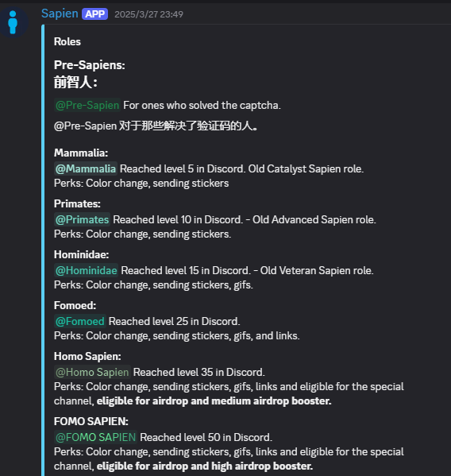Screen dimensions: 451x476
Task: Click the APP badge next to Sapien
Action: (95, 14)
